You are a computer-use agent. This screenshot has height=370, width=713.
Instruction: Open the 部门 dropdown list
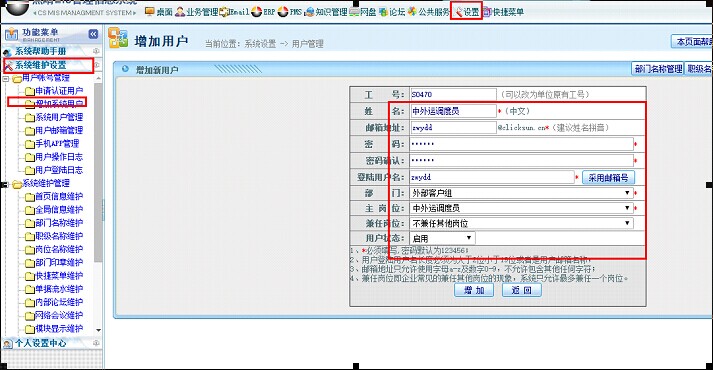[522, 193]
